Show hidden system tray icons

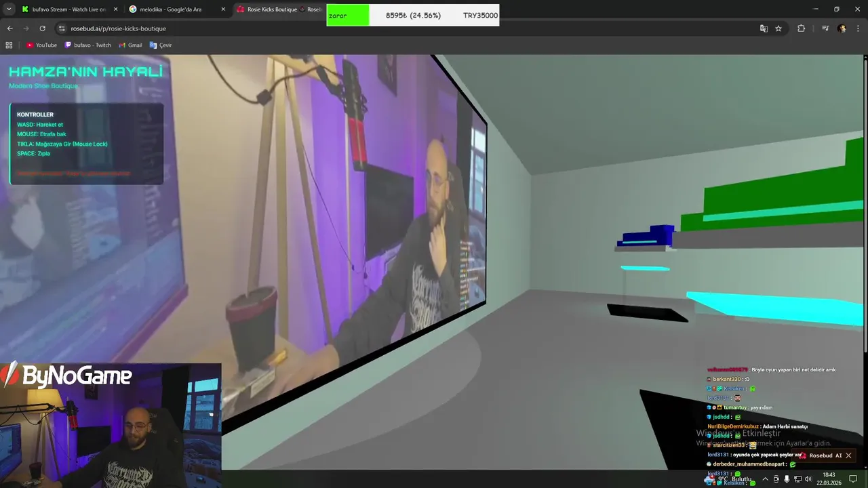coord(766,479)
